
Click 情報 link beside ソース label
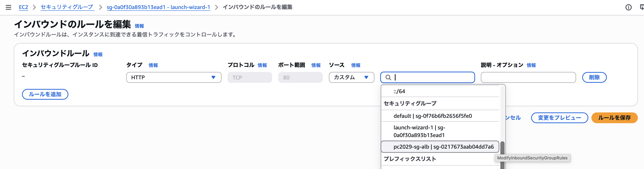pyautogui.click(x=356, y=65)
